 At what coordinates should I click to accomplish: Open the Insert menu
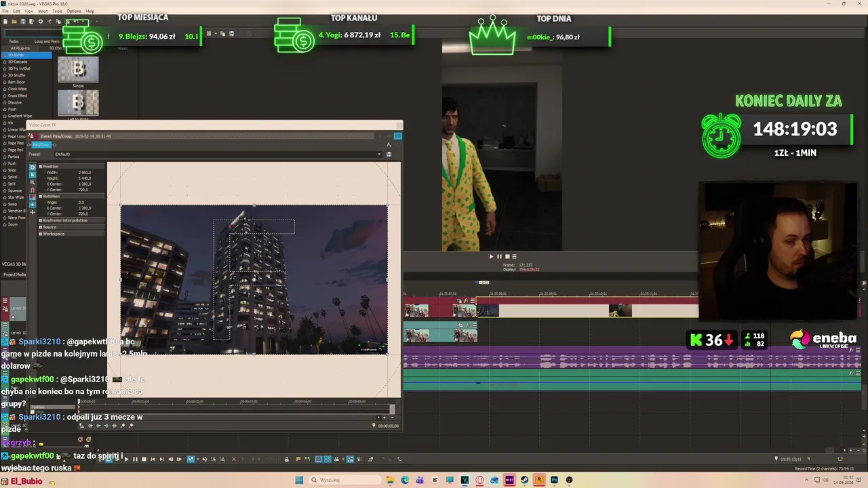click(43, 11)
